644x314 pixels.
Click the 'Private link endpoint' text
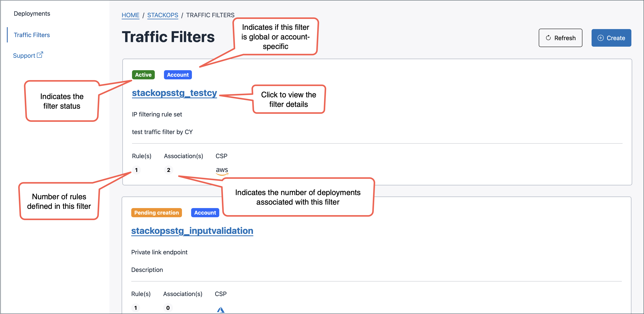[159, 252]
